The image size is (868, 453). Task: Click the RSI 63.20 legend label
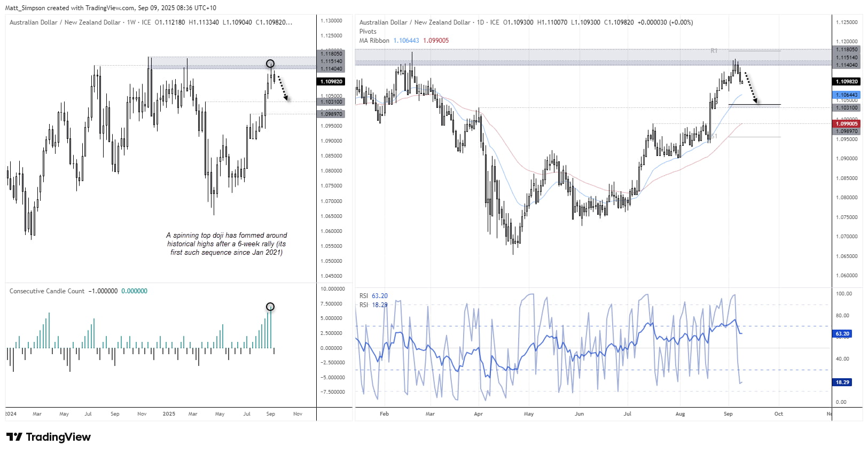point(373,296)
